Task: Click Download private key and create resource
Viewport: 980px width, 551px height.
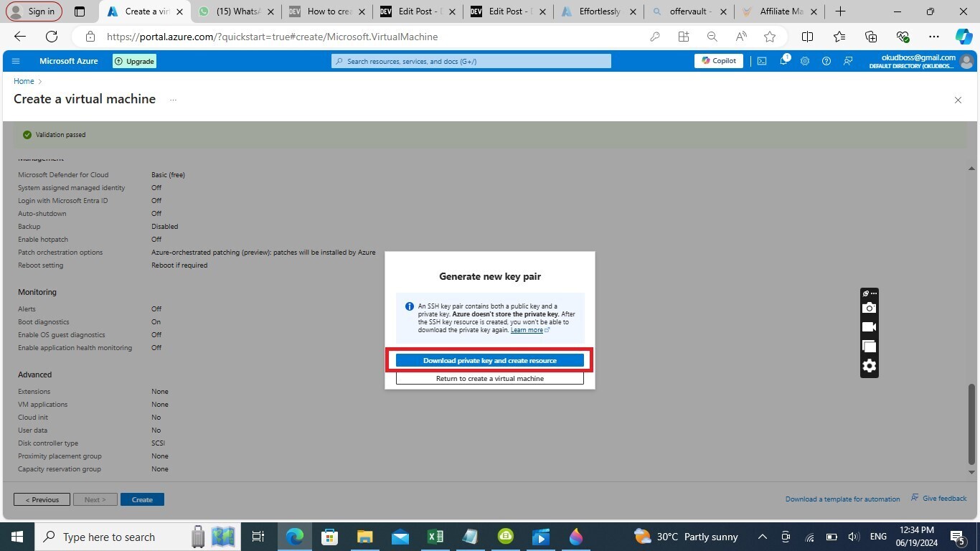Action: (x=490, y=360)
